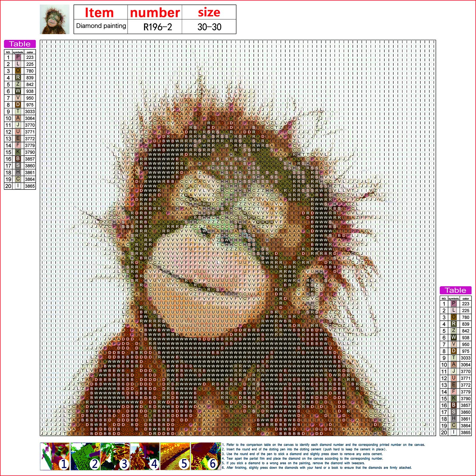This screenshot has width=476, height=476.
Task: Click the 'number' header cell
Action: [x=155, y=12]
